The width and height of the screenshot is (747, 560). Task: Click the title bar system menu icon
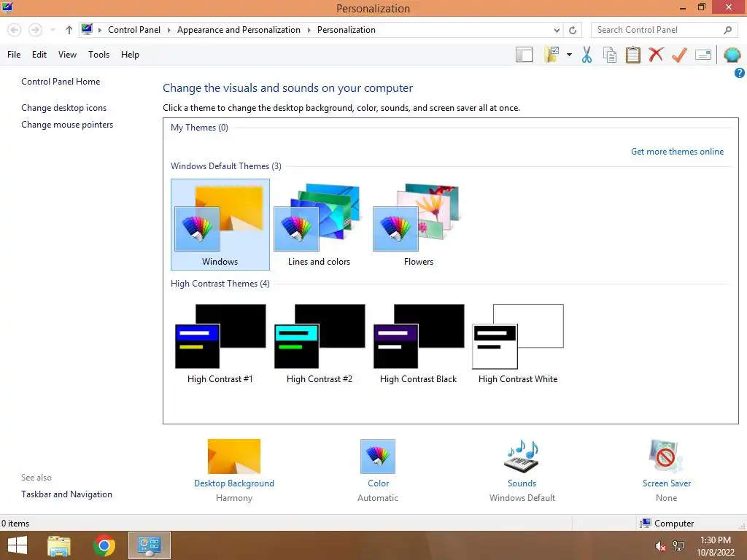click(7, 7)
